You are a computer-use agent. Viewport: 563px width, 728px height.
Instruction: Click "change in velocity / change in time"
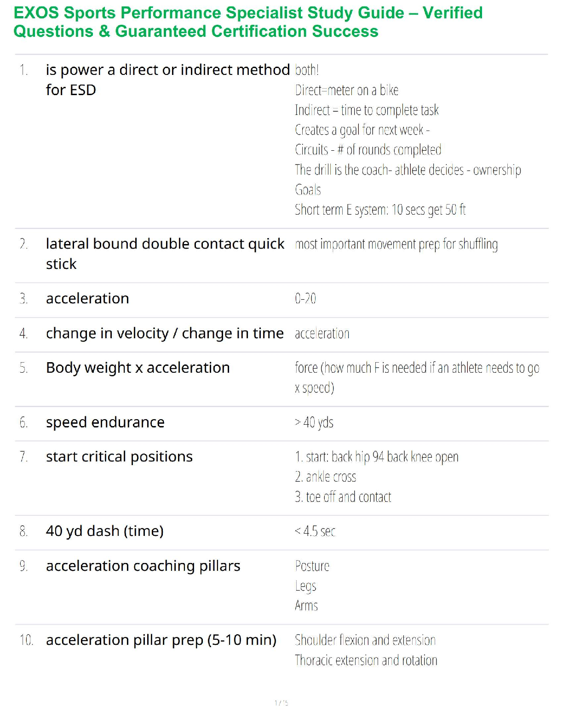click(165, 333)
